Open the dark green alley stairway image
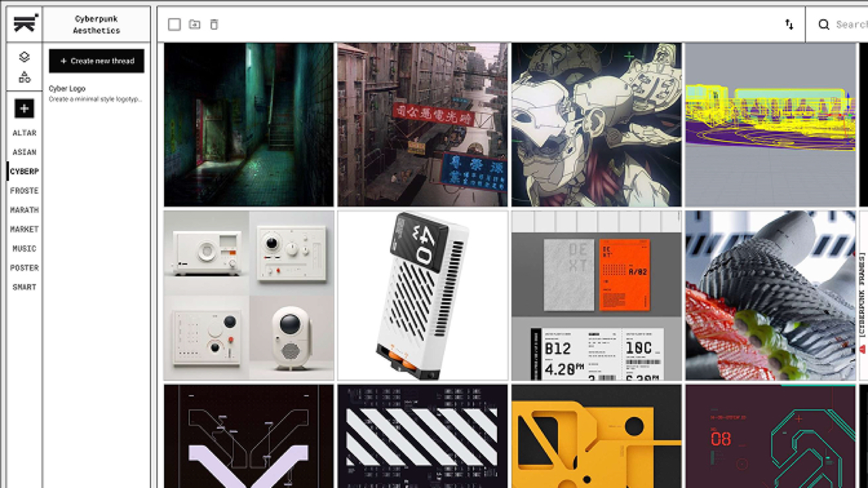 pyautogui.click(x=249, y=125)
